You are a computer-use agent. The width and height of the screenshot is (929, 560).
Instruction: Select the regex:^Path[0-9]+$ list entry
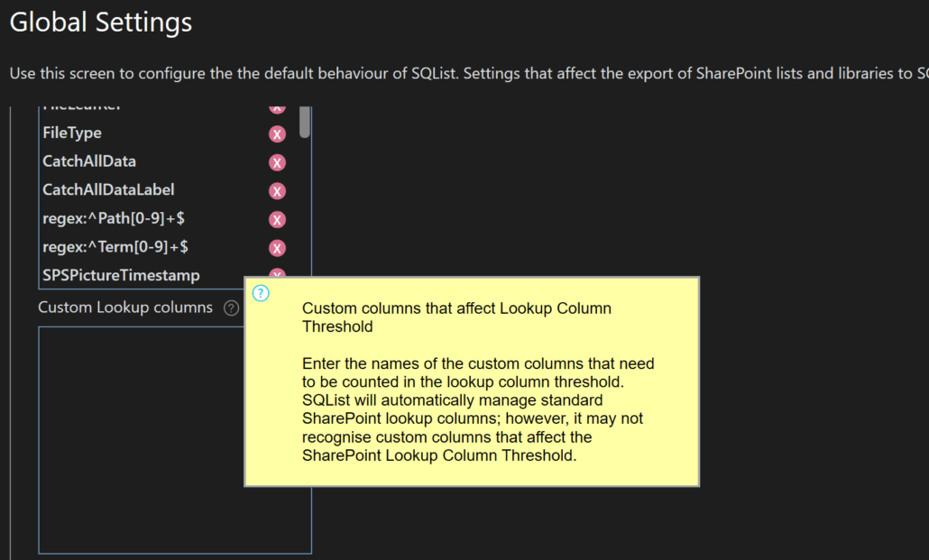[x=114, y=218]
